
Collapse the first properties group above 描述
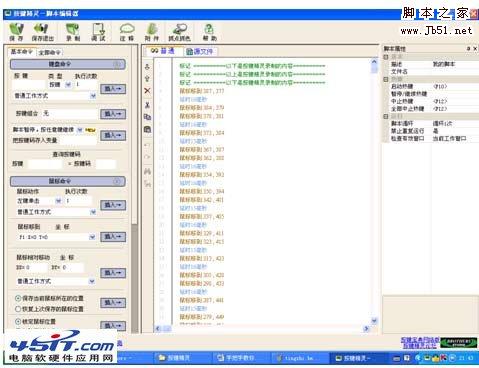coord(386,57)
